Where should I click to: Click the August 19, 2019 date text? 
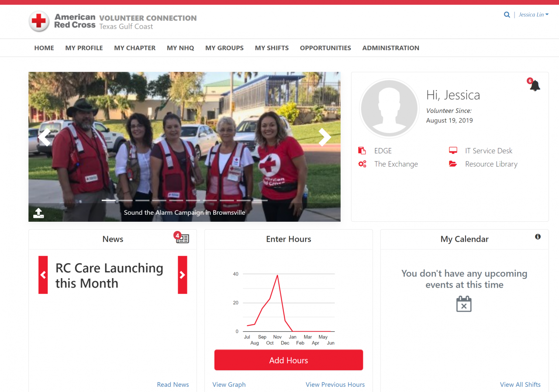(x=449, y=120)
